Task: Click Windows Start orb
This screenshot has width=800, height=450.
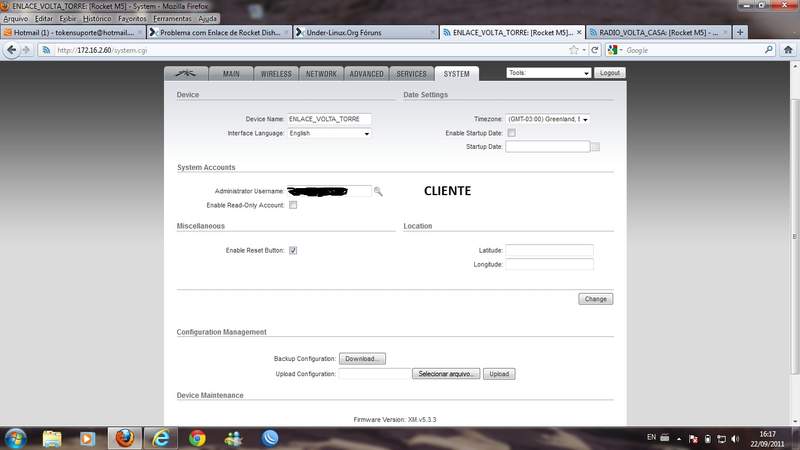Action: click(15, 438)
